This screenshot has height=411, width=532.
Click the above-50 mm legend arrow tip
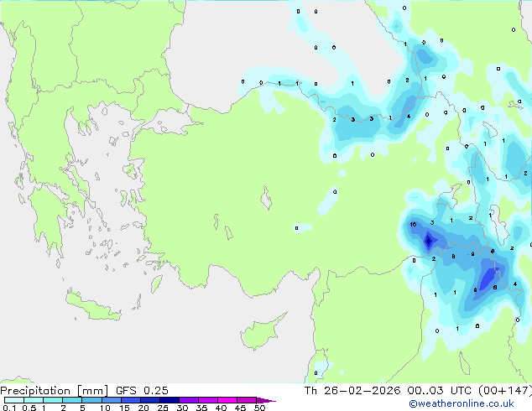click(266, 400)
